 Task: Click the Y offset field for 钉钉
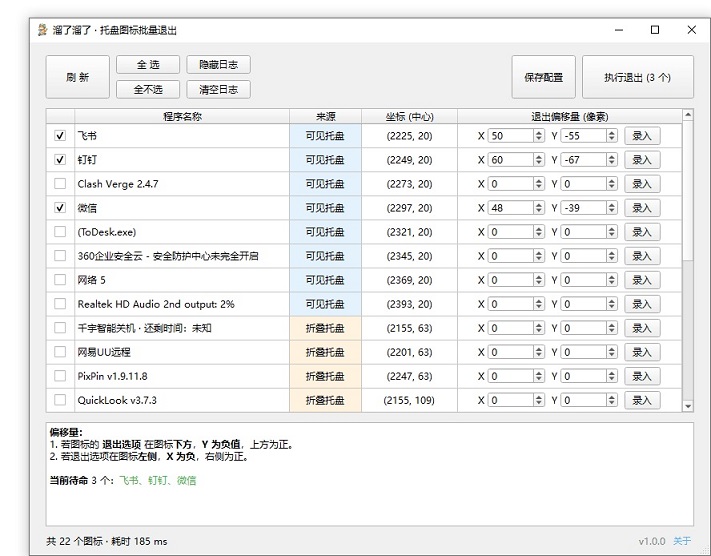583,160
